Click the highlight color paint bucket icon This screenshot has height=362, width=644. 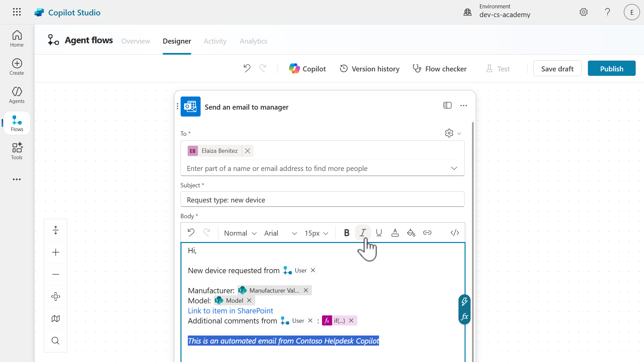[x=411, y=233]
